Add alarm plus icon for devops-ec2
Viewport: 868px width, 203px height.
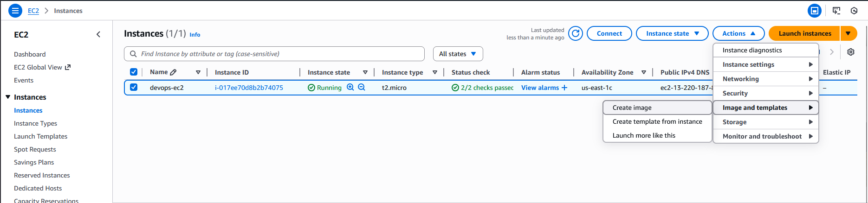pos(564,88)
